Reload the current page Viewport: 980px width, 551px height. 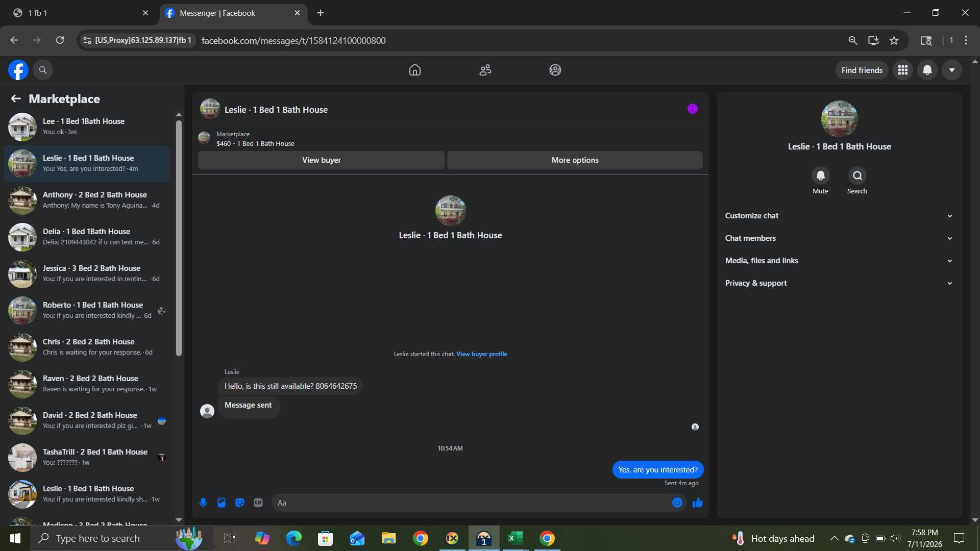pyautogui.click(x=60, y=40)
